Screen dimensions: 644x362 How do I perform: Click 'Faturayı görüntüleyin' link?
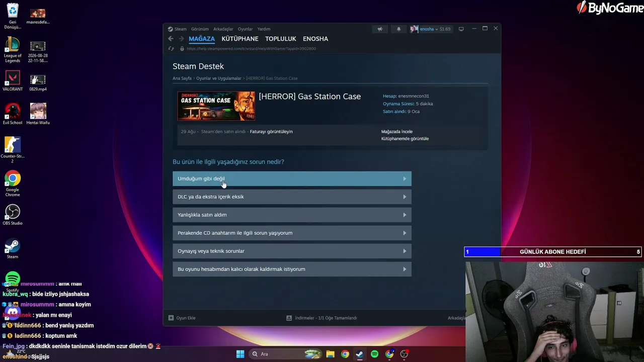click(271, 132)
